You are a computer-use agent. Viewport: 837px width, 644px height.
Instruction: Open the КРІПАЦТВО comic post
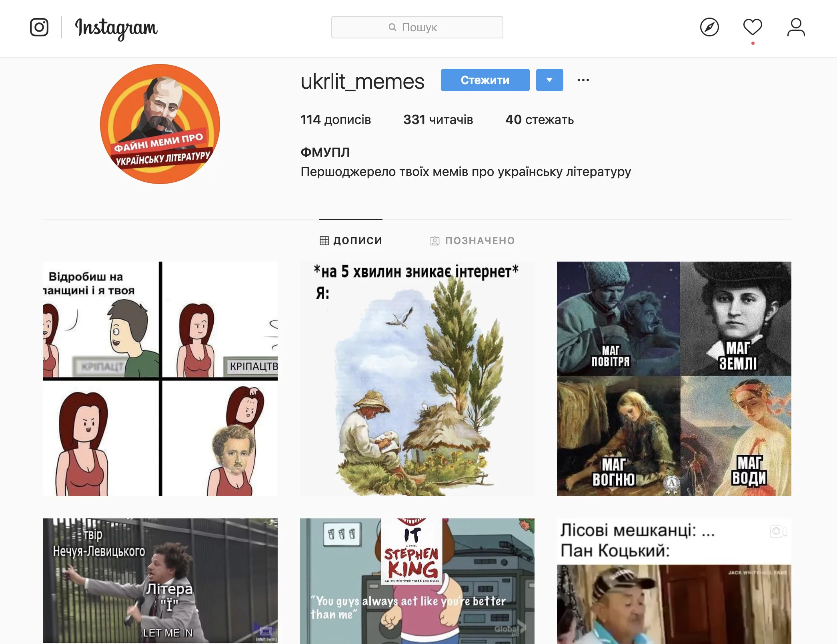click(x=160, y=378)
